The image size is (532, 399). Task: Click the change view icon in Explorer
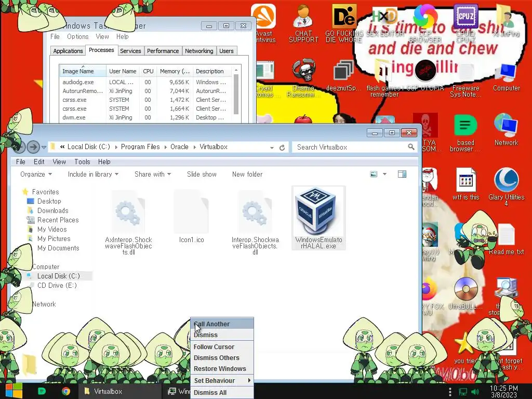tap(374, 175)
